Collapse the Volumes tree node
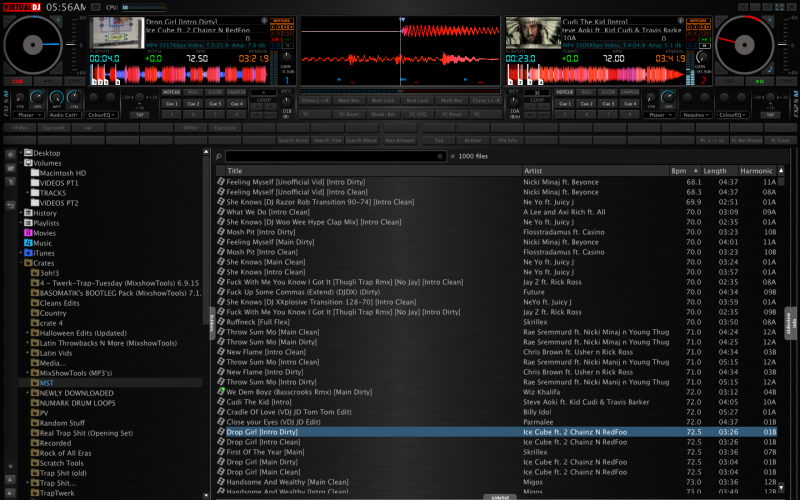The width and height of the screenshot is (800, 500). tap(21, 163)
